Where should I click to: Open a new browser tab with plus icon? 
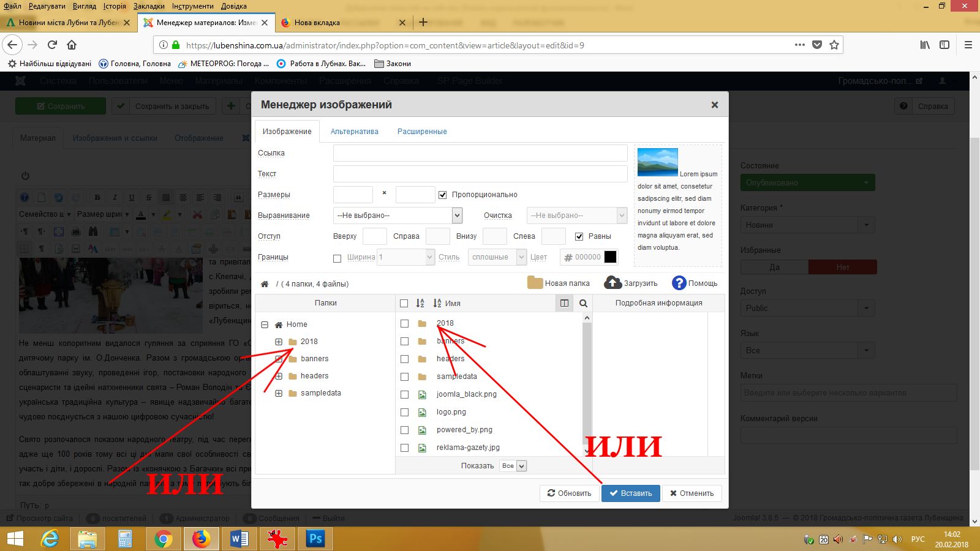pos(423,23)
